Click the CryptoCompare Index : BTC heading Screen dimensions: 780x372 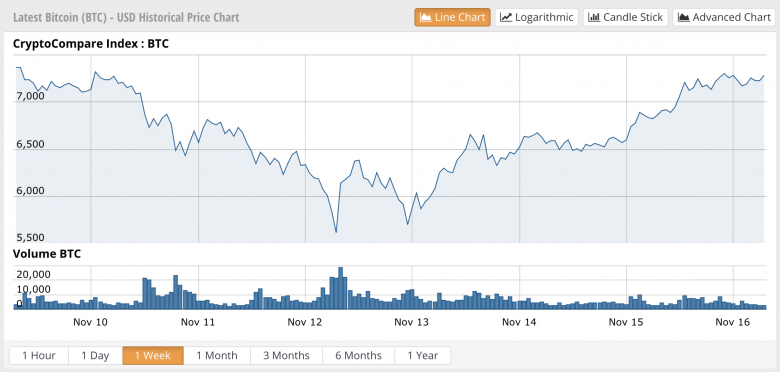coord(91,44)
